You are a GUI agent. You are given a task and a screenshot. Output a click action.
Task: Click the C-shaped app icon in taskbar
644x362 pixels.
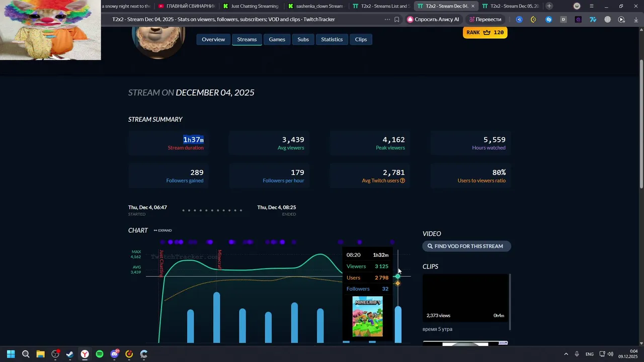(x=144, y=354)
